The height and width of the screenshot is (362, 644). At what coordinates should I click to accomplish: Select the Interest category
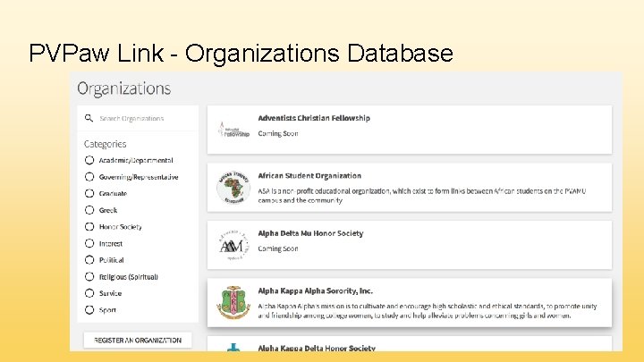tap(89, 243)
